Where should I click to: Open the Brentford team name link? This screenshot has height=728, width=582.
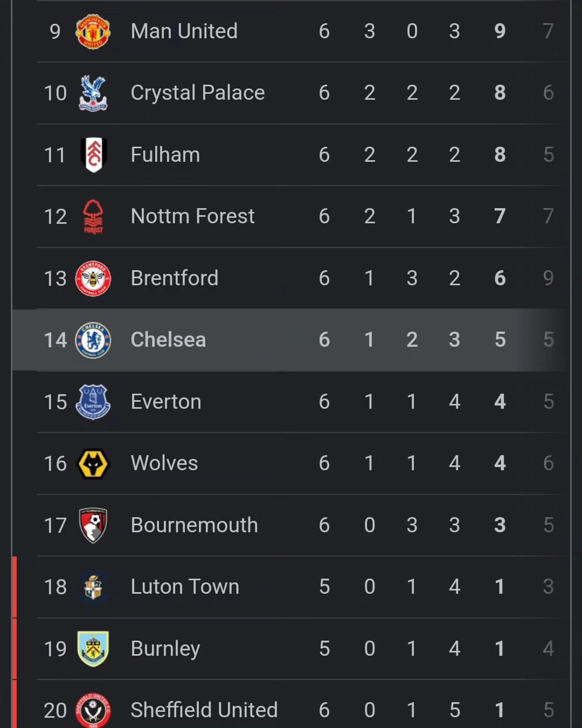(x=175, y=278)
